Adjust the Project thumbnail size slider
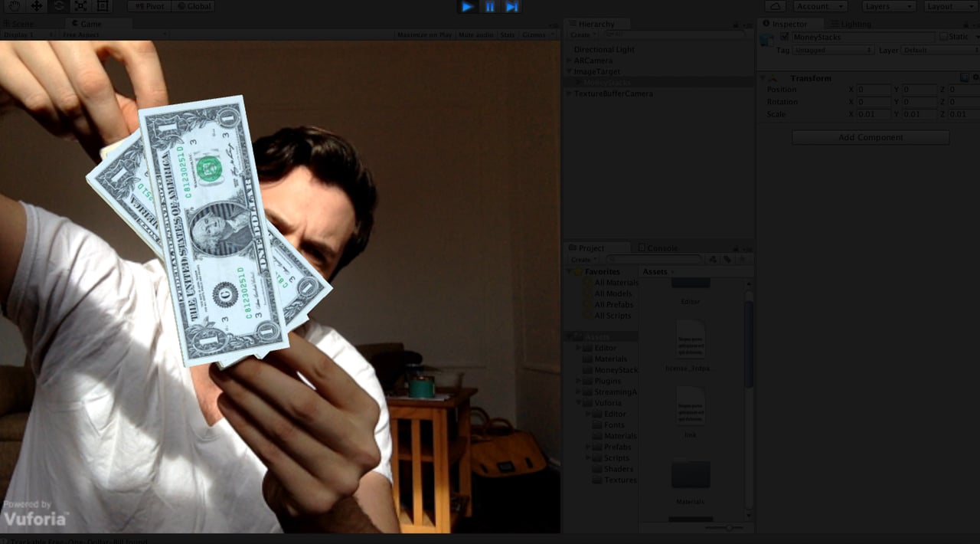The width and height of the screenshot is (980, 544). pyautogui.click(x=728, y=527)
